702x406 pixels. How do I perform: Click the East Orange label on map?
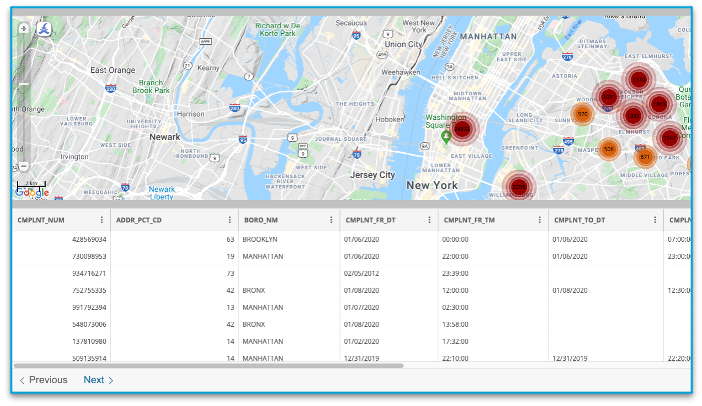(x=112, y=70)
